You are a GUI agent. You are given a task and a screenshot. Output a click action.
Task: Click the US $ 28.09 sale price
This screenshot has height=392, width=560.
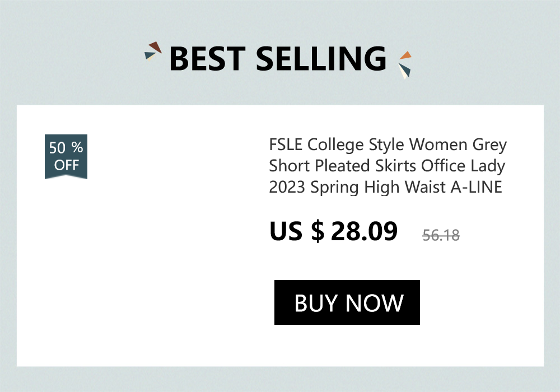pos(334,231)
